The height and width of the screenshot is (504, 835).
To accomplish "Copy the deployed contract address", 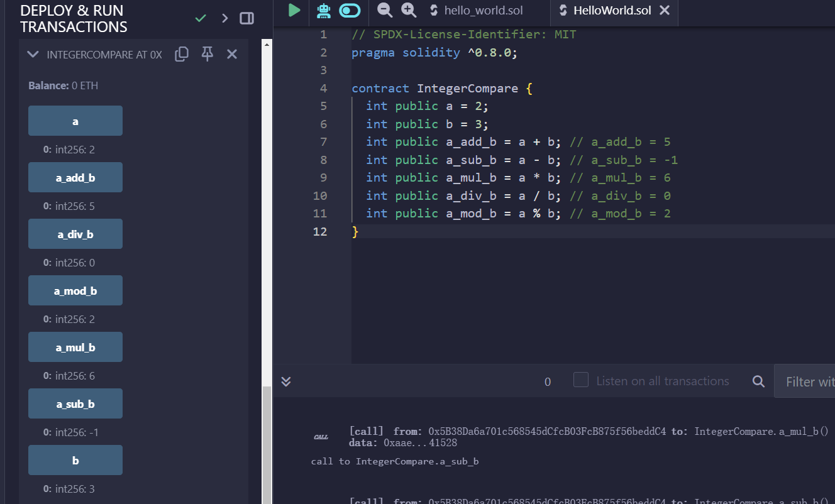I will pos(182,54).
